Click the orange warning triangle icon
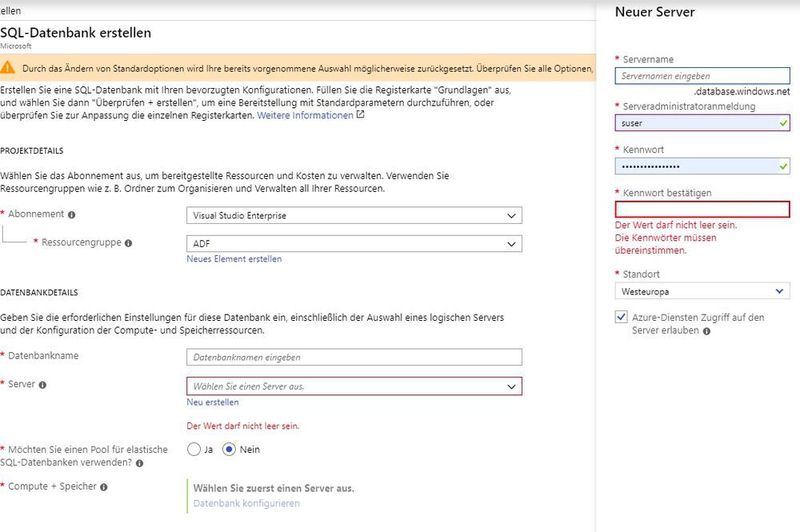Screen dimensions: 800x532 (x=9, y=68)
